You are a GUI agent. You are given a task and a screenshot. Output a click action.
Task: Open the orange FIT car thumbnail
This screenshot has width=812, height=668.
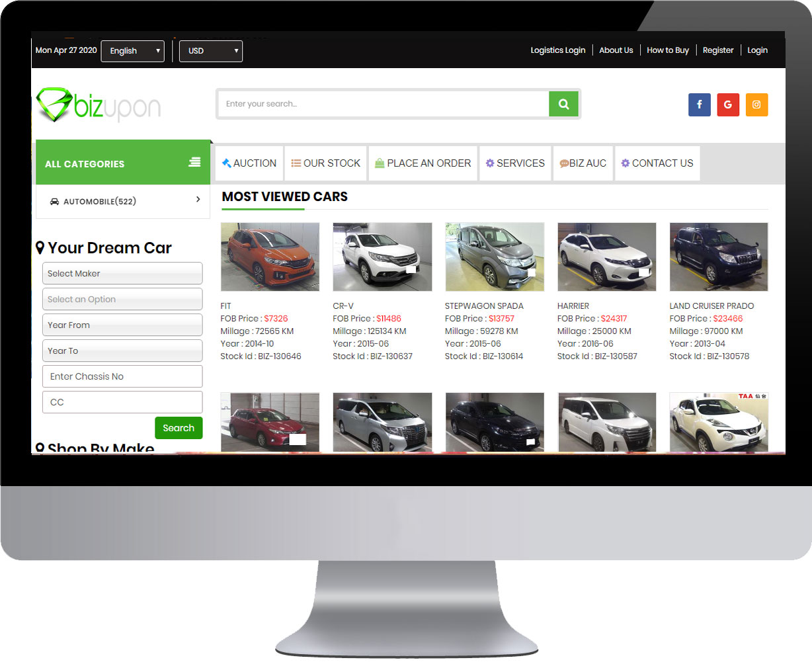pyautogui.click(x=270, y=257)
